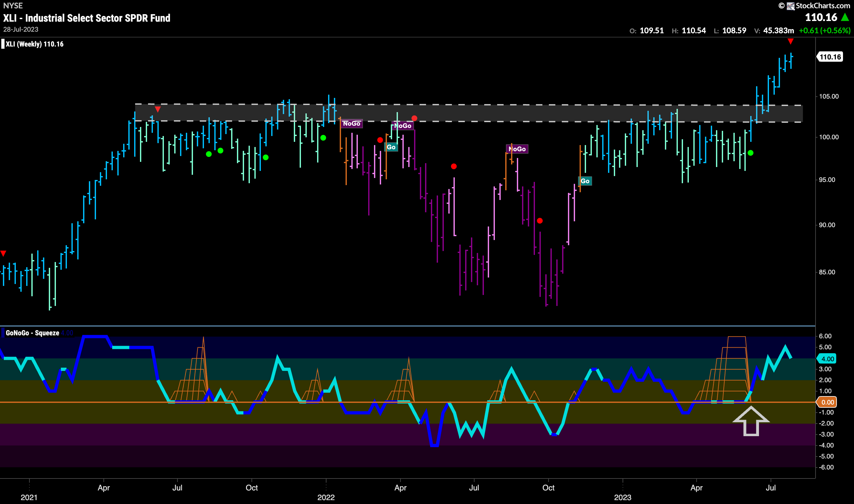Click the red down-triangle marker at chart top right
Screen dimensions: 854x504
click(790, 41)
